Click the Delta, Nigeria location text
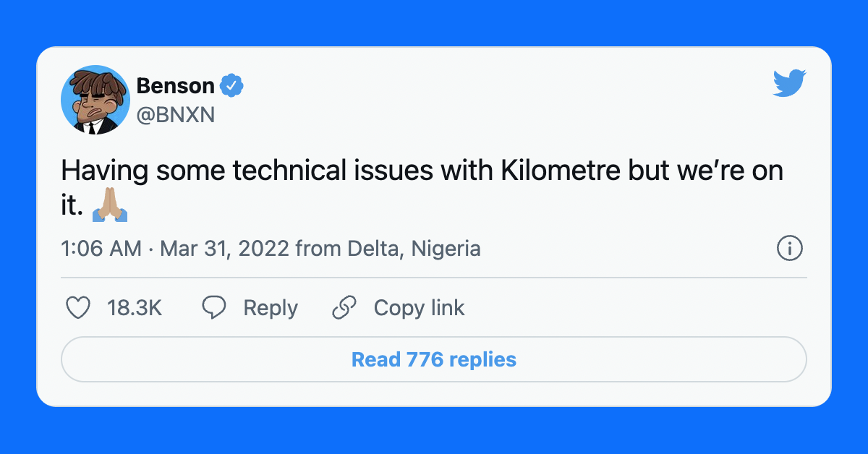Viewport: 868px width, 454px height. 414,249
